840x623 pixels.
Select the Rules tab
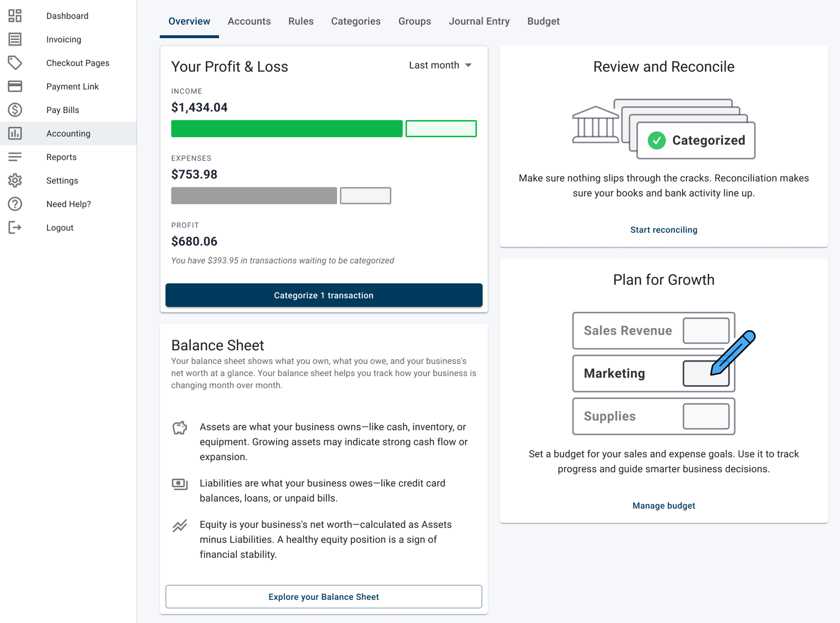pos(301,21)
